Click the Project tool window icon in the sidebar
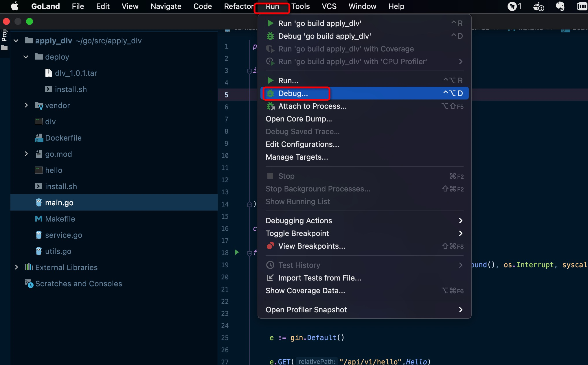 click(x=4, y=48)
